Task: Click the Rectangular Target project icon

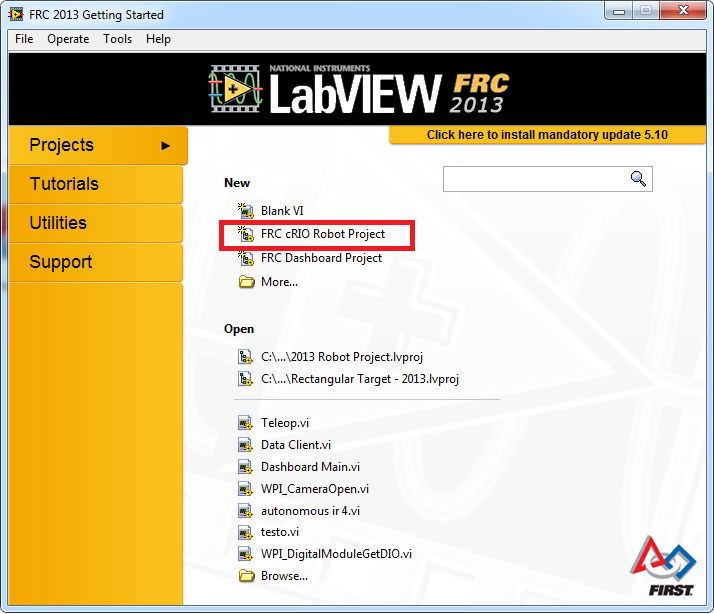Action: pos(245,379)
